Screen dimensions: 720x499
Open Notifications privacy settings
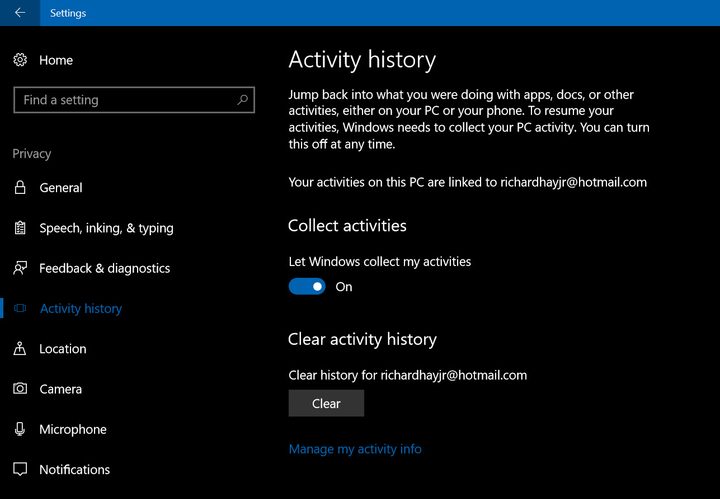click(75, 470)
